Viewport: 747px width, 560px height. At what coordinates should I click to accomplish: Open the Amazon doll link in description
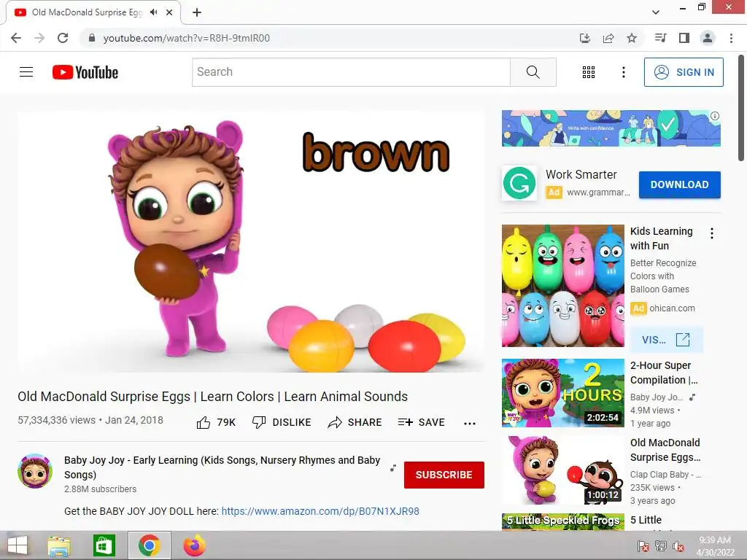click(x=320, y=511)
